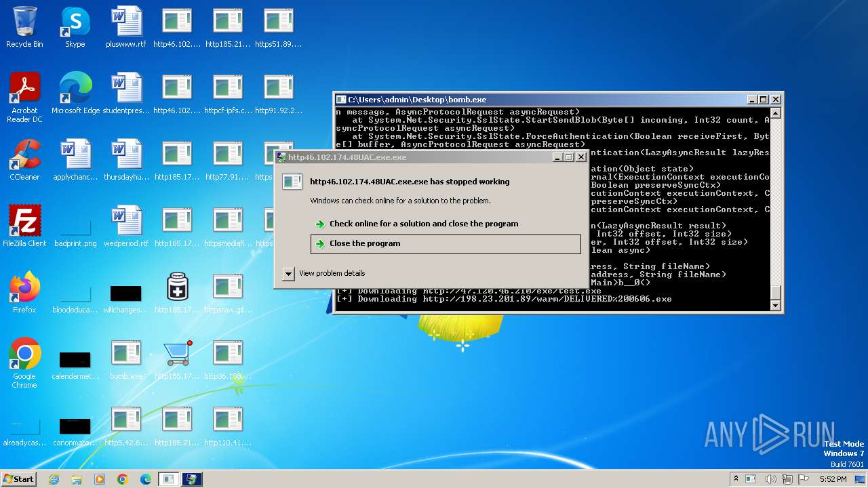
Task: Launch Internet Explorer from taskbar
Action: click(54, 479)
